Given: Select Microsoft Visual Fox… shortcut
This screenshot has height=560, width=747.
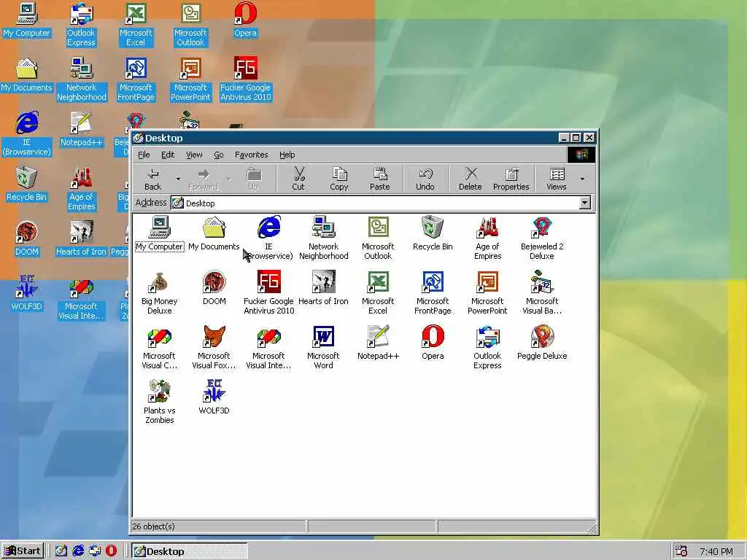Looking at the screenshot, I should click(214, 348).
